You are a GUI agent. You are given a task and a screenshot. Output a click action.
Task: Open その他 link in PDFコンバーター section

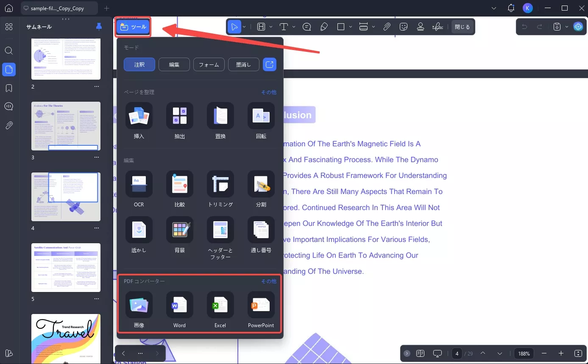[268, 281]
